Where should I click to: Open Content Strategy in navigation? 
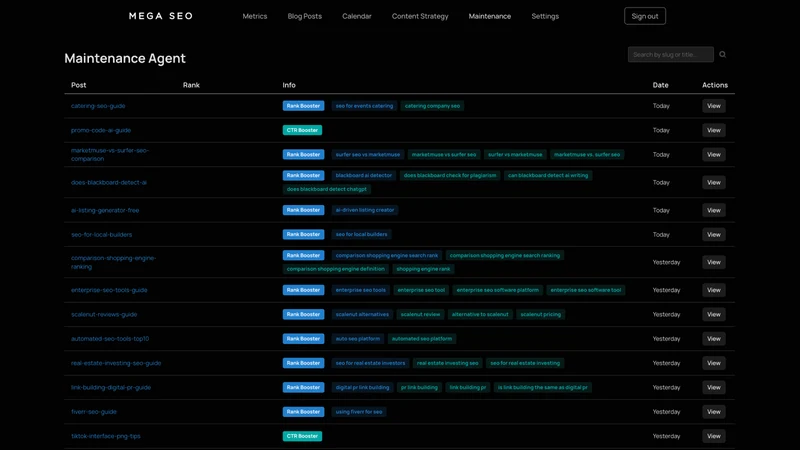pyautogui.click(x=420, y=16)
